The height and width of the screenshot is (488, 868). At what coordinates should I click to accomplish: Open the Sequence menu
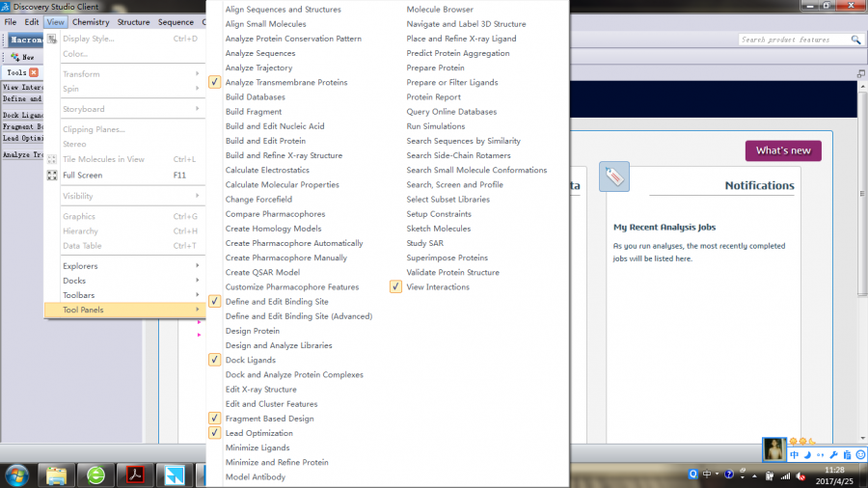click(x=176, y=22)
